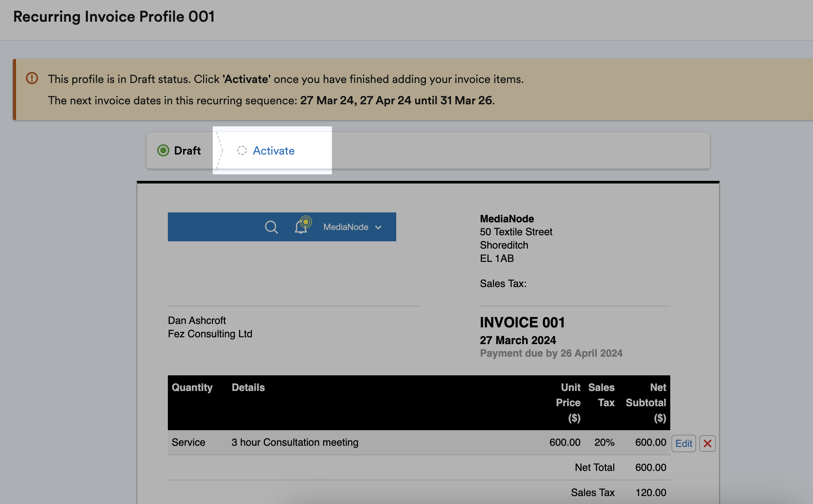Image resolution: width=813 pixels, height=504 pixels.
Task: Click the 20% Sales Tax value
Action: tap(604, 442)
